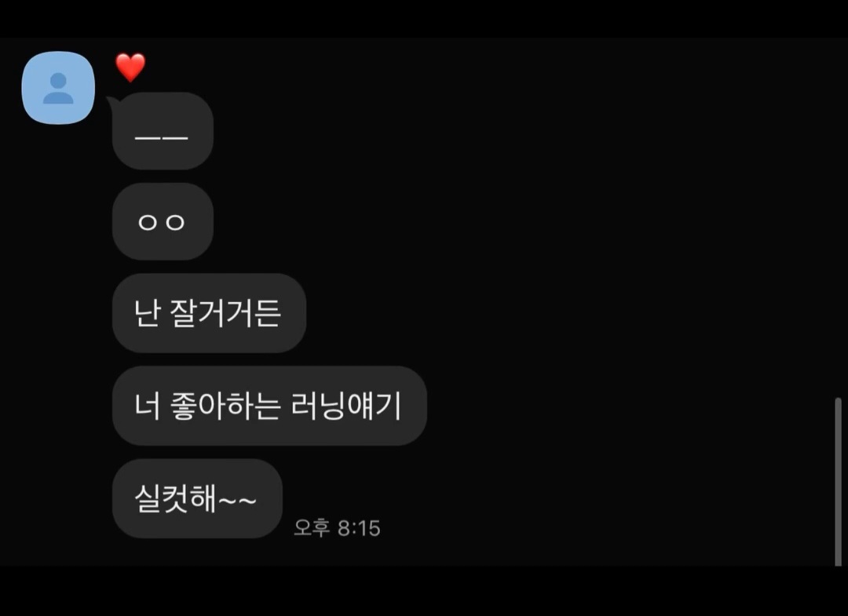This screenshot has height=616, width=848.
Task: Select the 'ㅡㅡ' message bubble
Action: coord(163,131)
